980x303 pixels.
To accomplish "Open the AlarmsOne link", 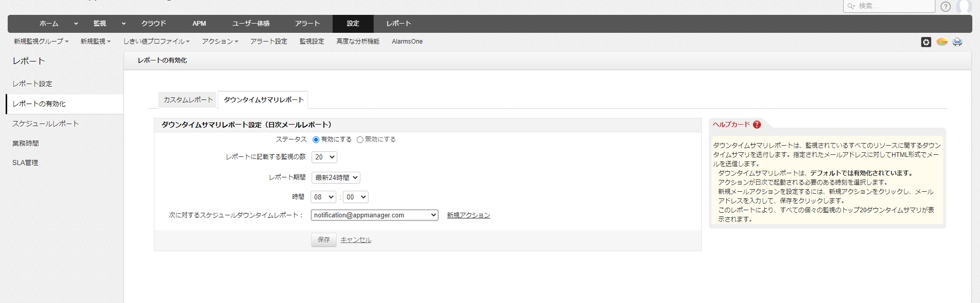I will [407, 42].
